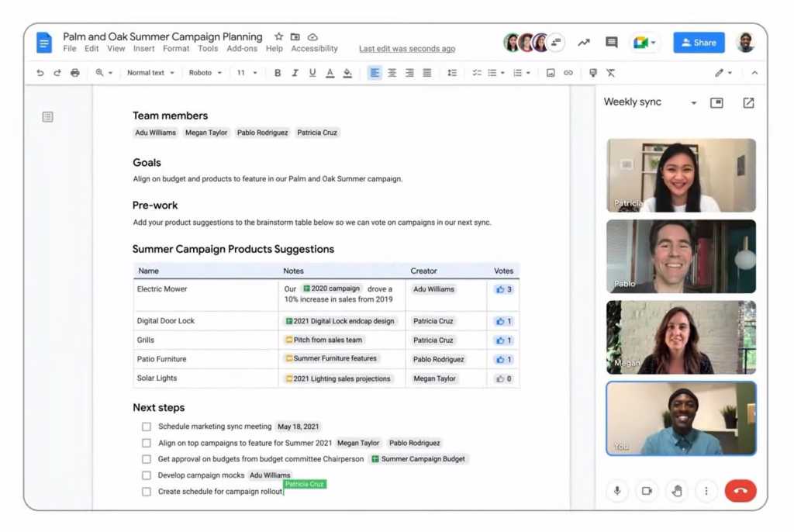Screen dimensions: 794x532
Task: Clear formatting with toolbar icon
Action: tap(611, 73)
